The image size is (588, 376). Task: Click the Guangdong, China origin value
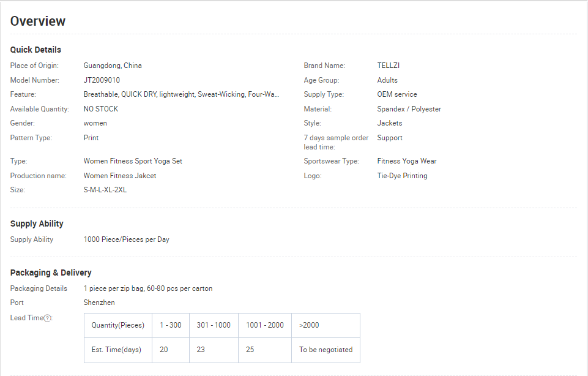[x=113, y=66]
